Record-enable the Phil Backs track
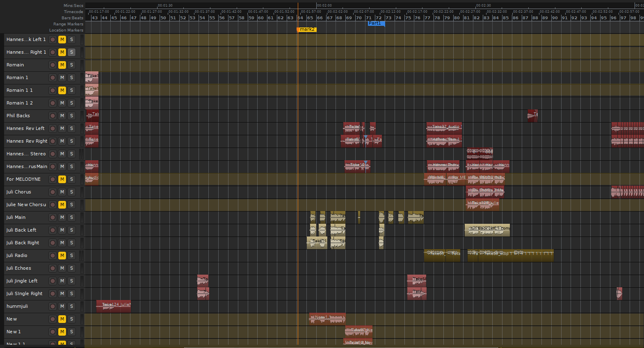This screenshot has width=644, height=348. (x=53, y=116)
